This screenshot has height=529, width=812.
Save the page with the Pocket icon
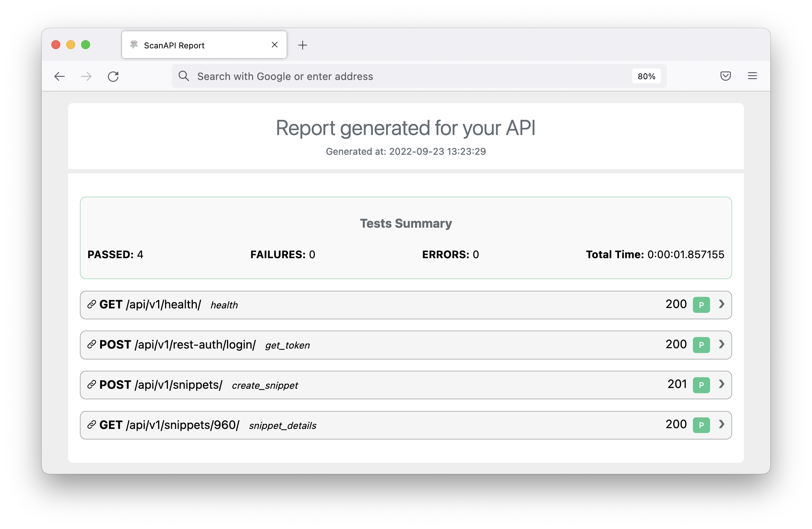tap(725, 76)
